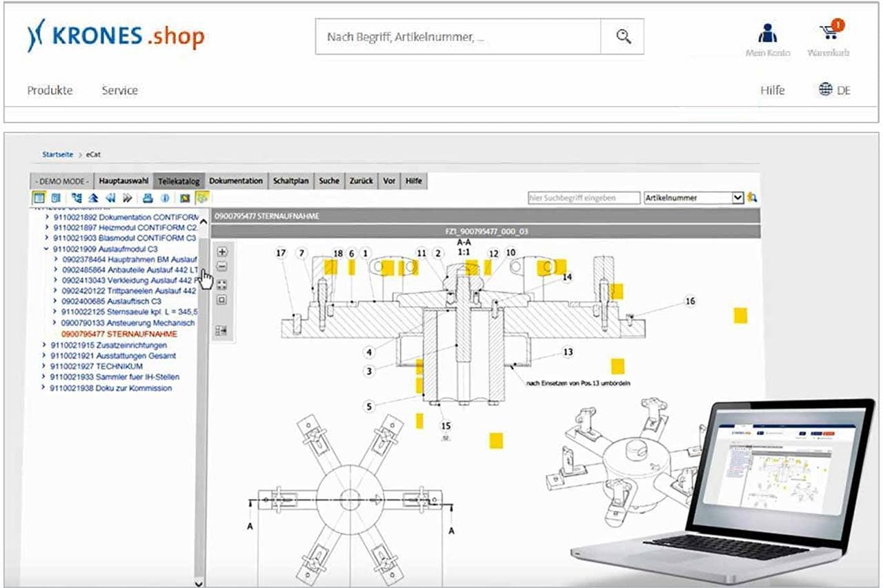
Task: Click the eCat breadcrumb
Action: coord(94,154)
